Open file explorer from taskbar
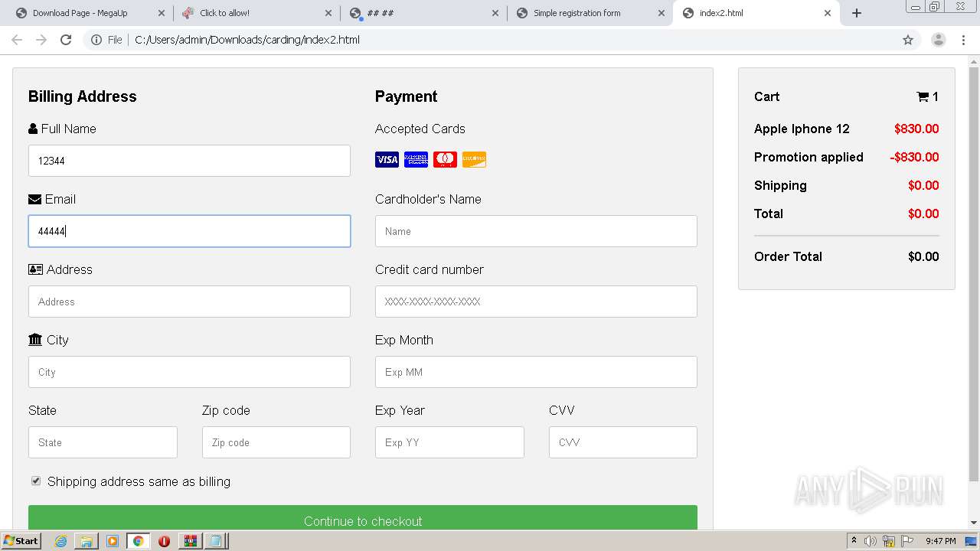 87,541
